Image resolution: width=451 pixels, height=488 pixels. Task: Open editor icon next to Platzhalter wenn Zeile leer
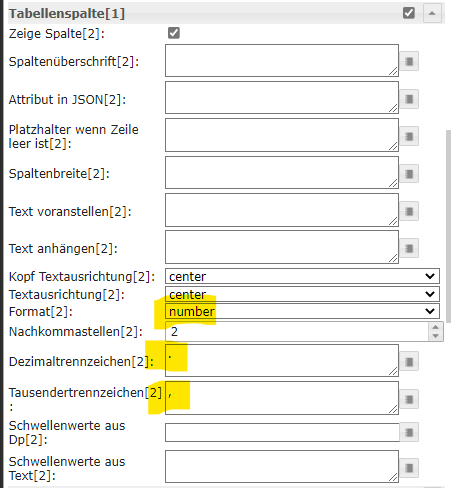coord(409,136)
